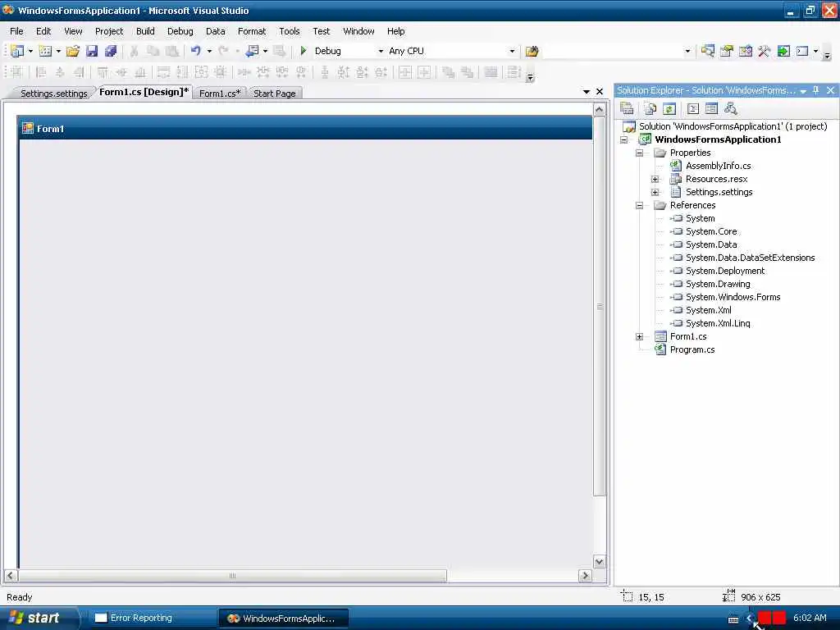Image resolution: width=840 pixels, height=630 pixels.
Task: Click View Code icon in Solution Explorer
Action: 692,109
